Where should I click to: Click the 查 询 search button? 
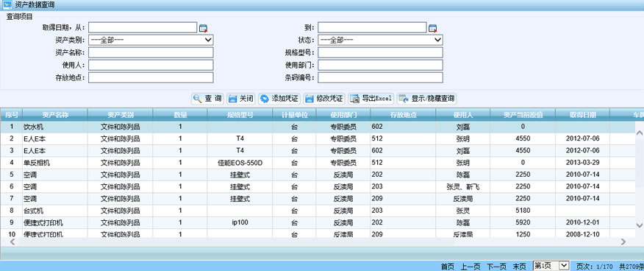pos(208,99)
